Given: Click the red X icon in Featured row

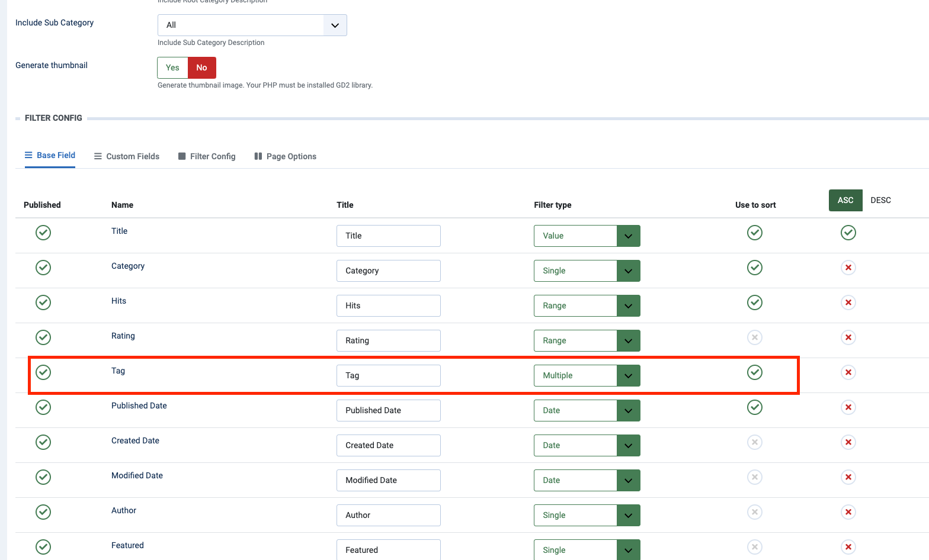Looking at the screenshot, I should 848,547.
